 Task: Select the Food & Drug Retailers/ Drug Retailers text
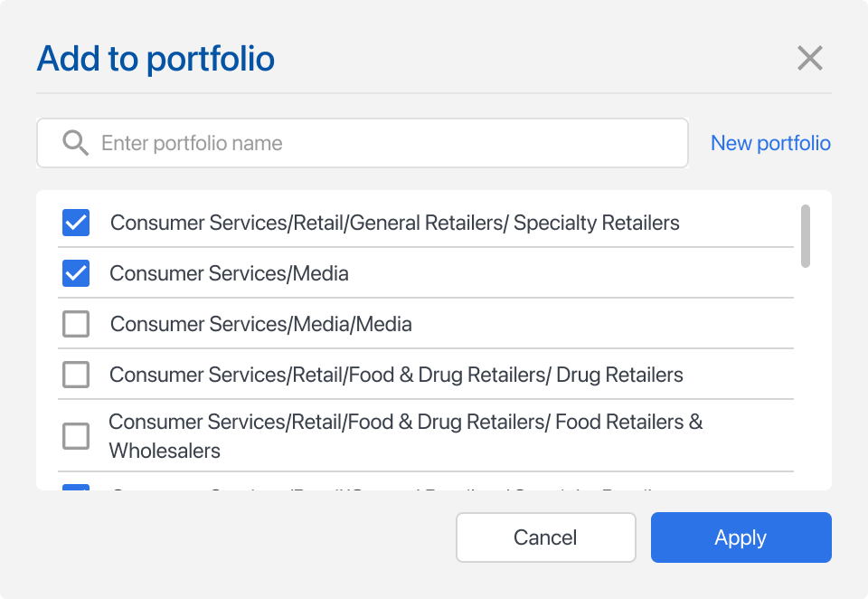(396, 375)
